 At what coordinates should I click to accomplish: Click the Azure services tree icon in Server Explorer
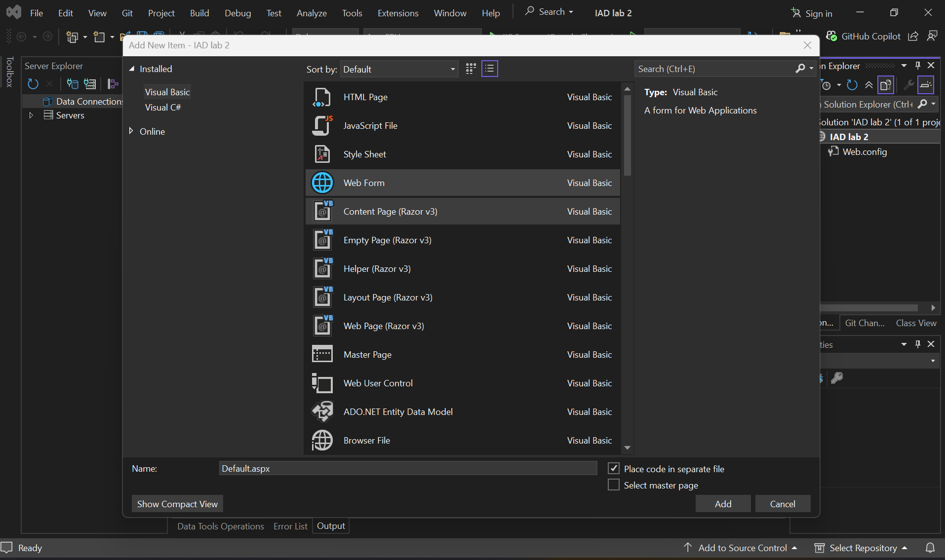(x=113, y=84)
